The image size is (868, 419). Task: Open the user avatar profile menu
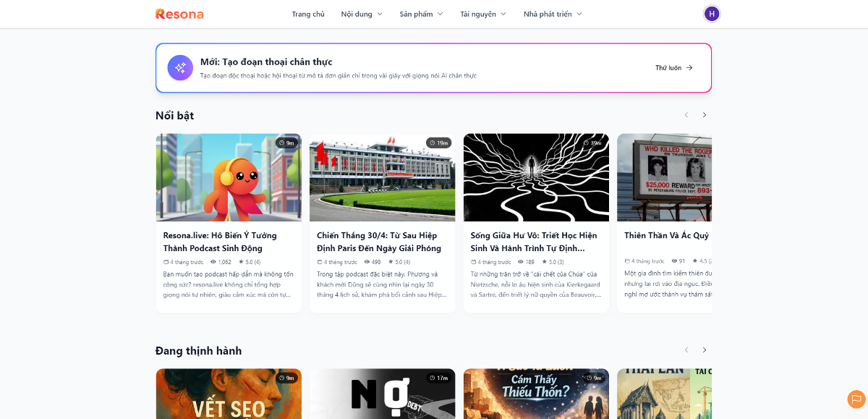[x=712, y=14]
